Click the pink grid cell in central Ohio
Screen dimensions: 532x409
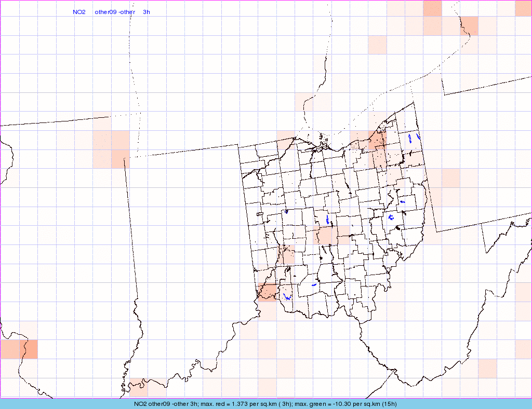pos(327,236)
